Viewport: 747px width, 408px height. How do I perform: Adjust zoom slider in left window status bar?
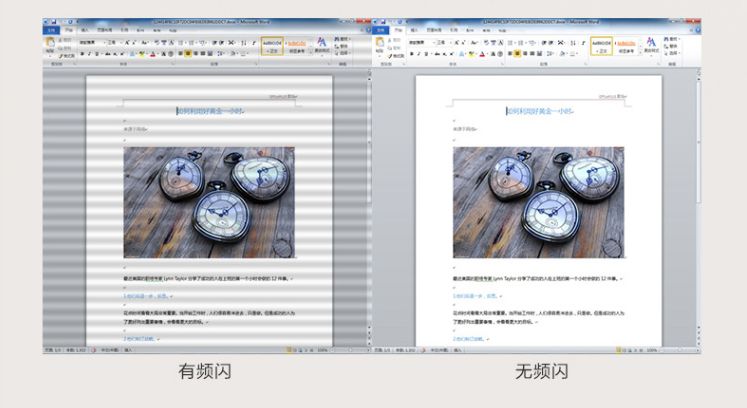(349, 350)
